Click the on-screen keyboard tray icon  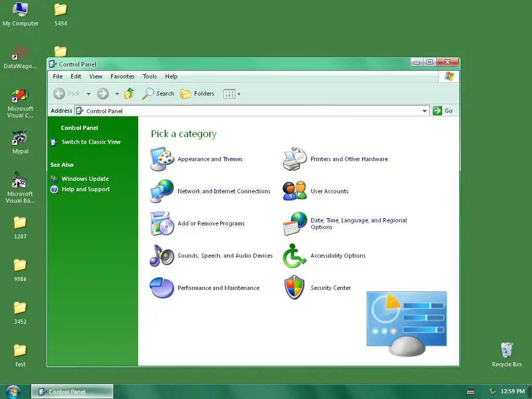(x=471, y=392)
